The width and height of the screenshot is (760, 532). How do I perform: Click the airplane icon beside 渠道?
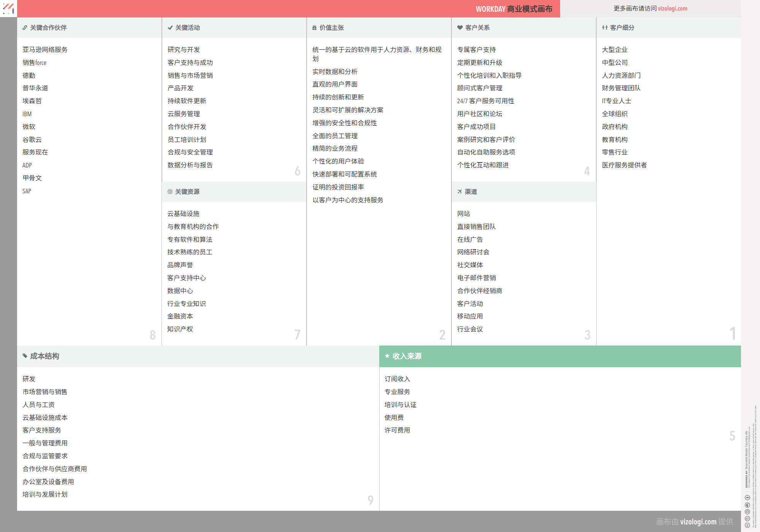(x=459, y=192)
